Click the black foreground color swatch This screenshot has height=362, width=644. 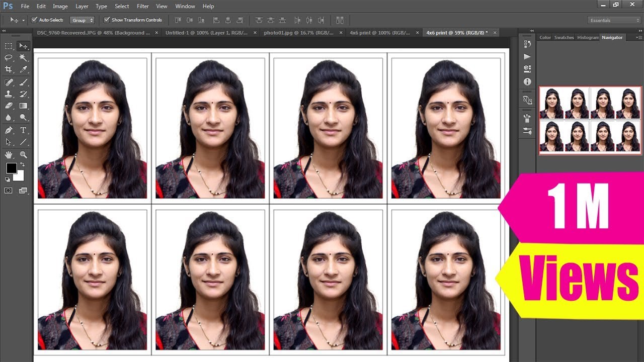click(x=11, y=168)
